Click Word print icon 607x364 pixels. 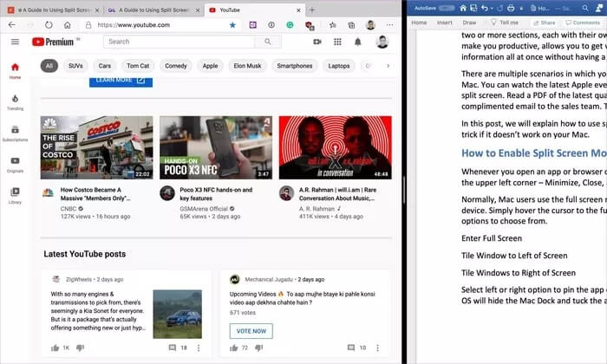pyautogui.click(x=511, y=8)
